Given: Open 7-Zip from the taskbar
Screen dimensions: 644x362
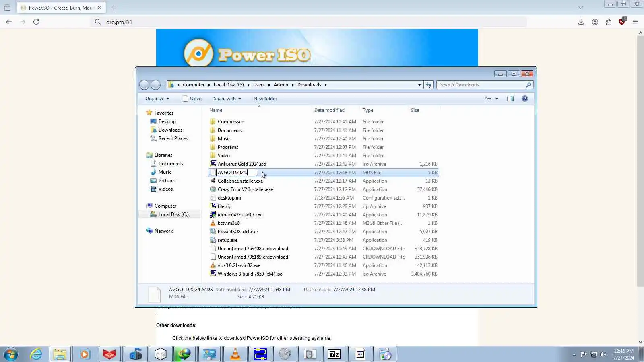Looking at the screenshot, I should point(334,354).
